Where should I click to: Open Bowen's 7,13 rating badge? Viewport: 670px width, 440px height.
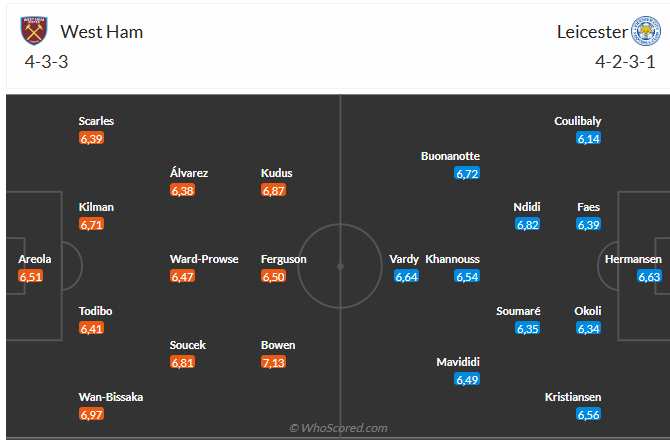pyautogui.click(x=273, y=363)
